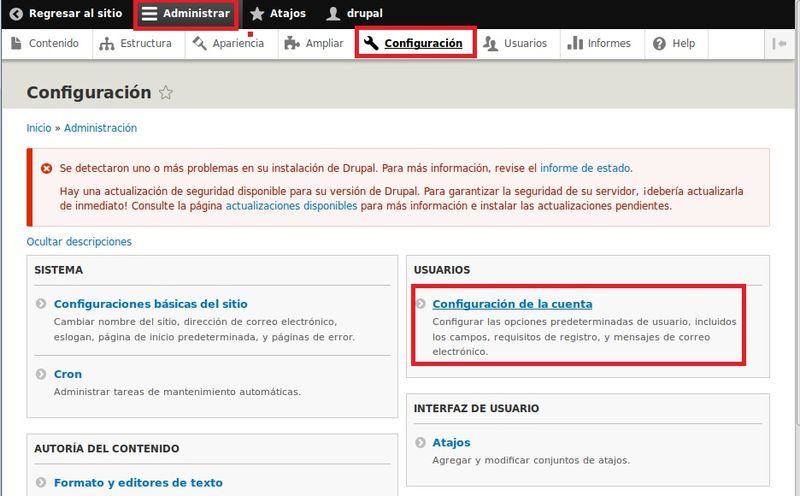Click the AUTORÍA DEL CONTENIDO heading
Image resolution: width=800 pixels, height=496 pixels.
107,449
